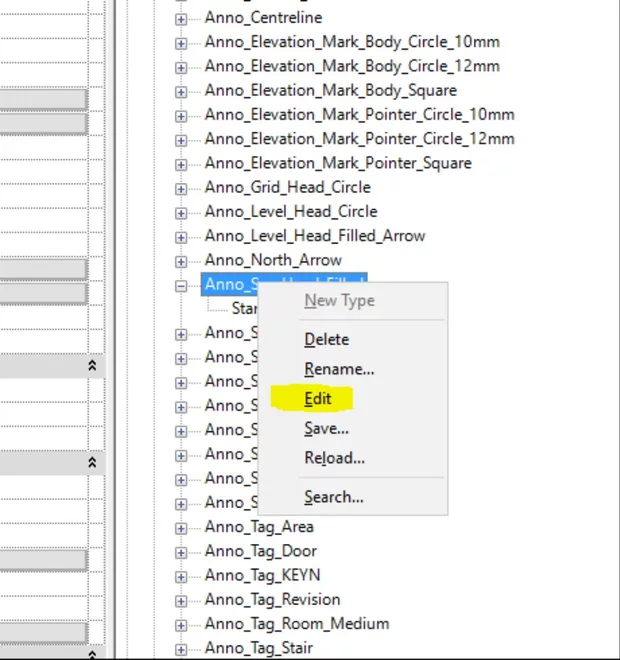Expand Anno_Elevation_Mark_Body_Circle_10mm node
620x660 pixels.
click(x=181, y=42)
